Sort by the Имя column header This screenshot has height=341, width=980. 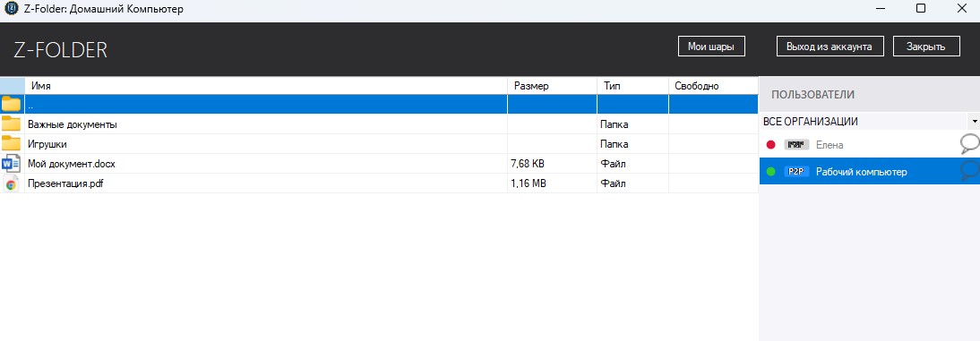click(x=266, y=86)
